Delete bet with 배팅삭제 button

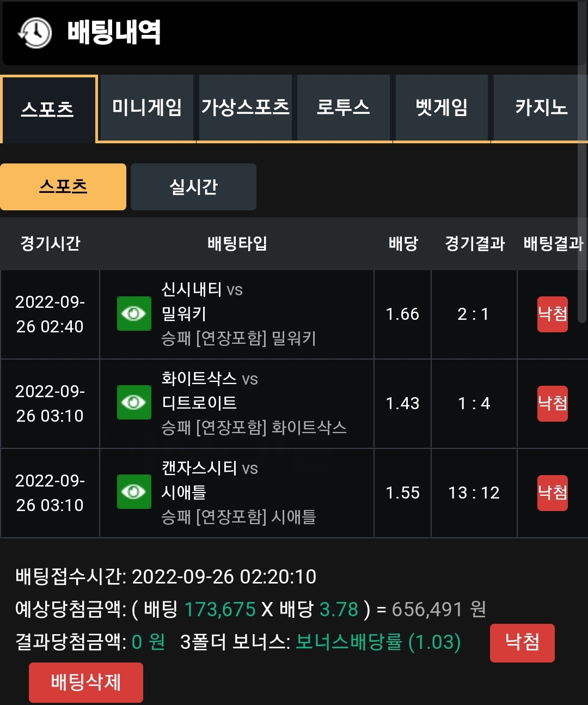coord(86,682)
